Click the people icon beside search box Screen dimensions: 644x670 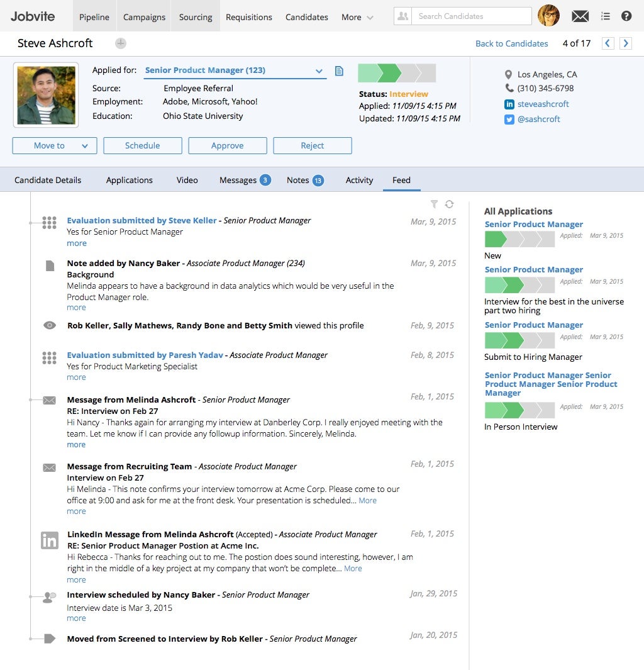pos(402,16)
